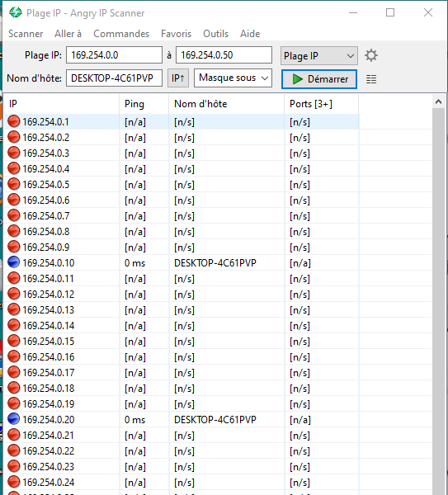Click red status icon for 169.254.0.17
Viewport: 448px width, 495px height.
[13, 372]
